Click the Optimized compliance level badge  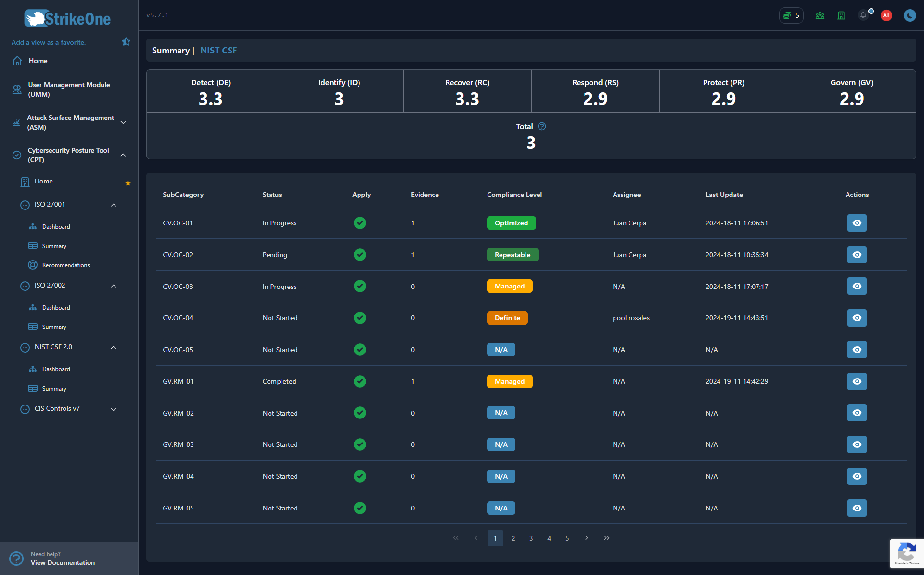pyautogui.click(x=511, y=223)
